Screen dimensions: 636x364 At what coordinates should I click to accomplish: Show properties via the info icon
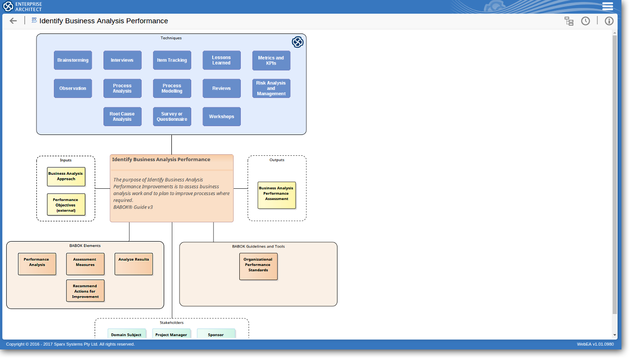tap(609, 21)
